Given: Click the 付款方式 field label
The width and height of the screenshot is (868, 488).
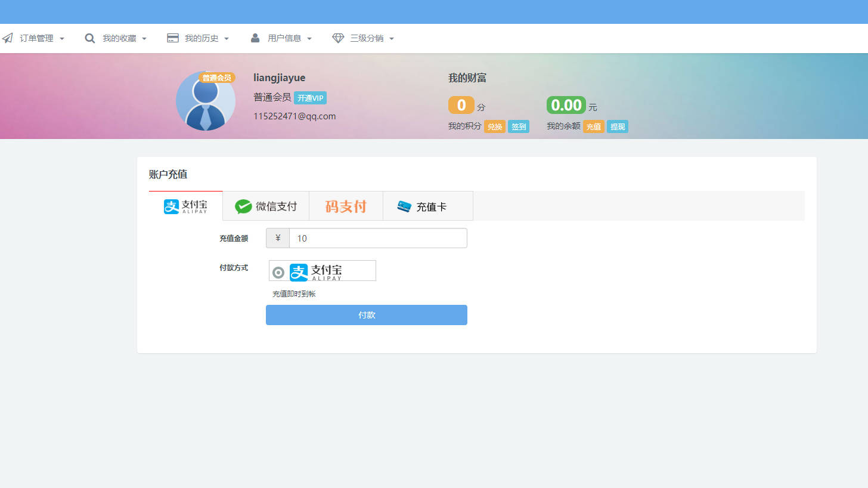Looking at the screenshot, I should point(234,268).
